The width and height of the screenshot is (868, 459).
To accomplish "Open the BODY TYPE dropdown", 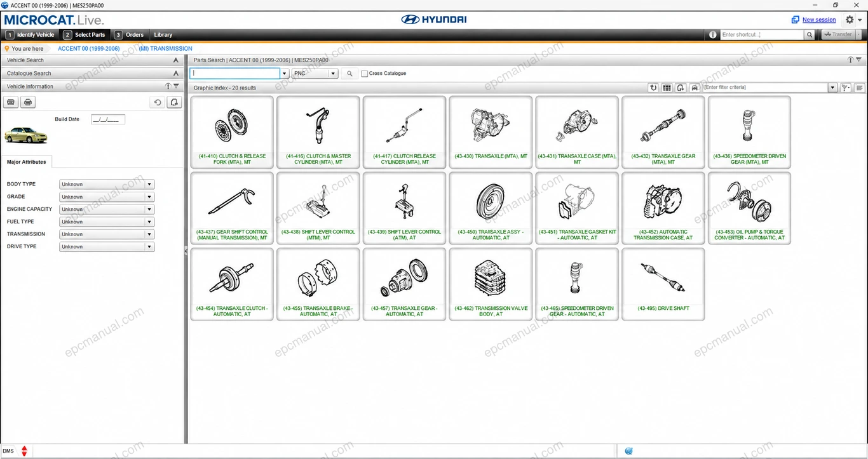I will 107,184.
